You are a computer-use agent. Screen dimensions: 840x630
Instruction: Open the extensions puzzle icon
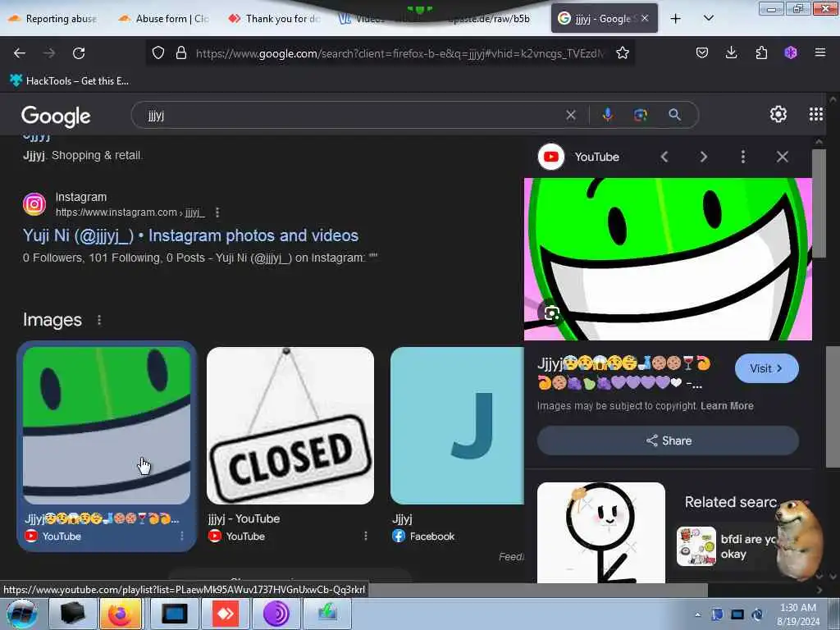point(761,52)
